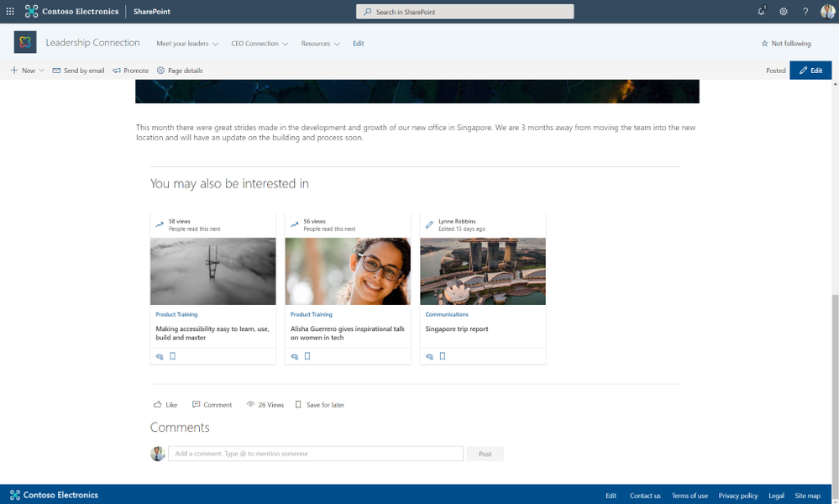Click the Comment speech bubble icon
839x504 pixels.
(196, 405)
